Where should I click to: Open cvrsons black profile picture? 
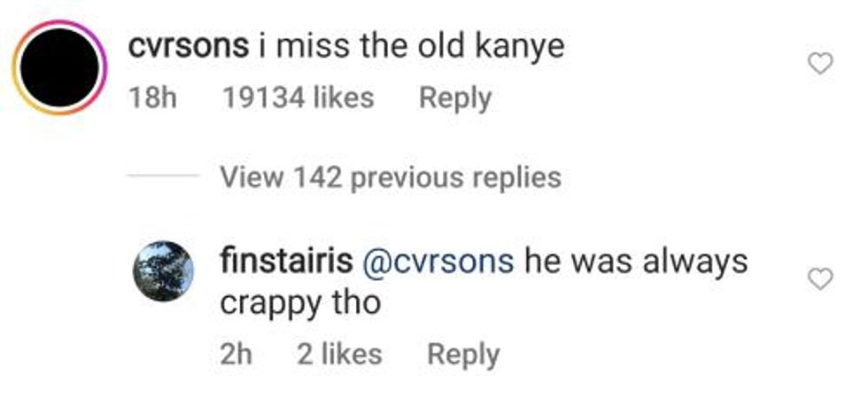click(x=60, y=69)
